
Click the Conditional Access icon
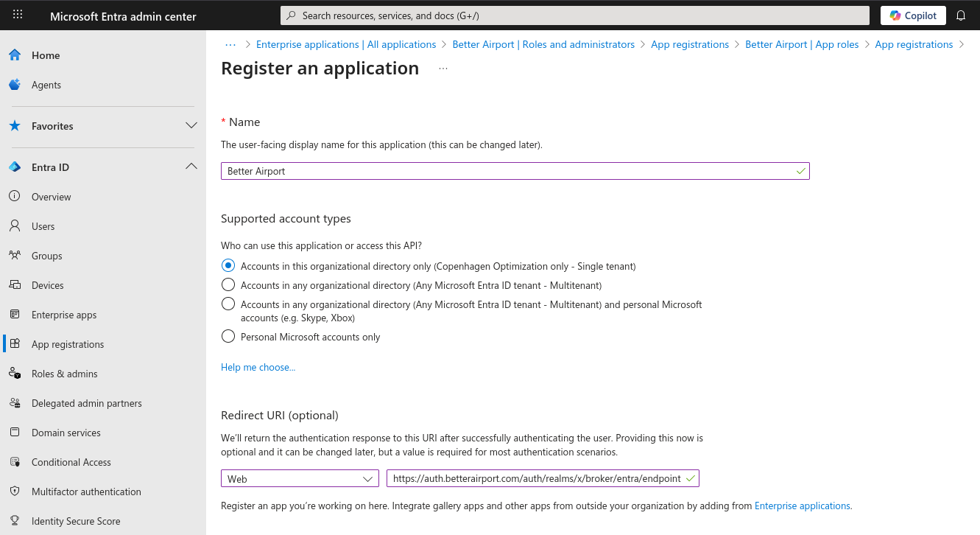pyautogui.click(x=15, y=462)
